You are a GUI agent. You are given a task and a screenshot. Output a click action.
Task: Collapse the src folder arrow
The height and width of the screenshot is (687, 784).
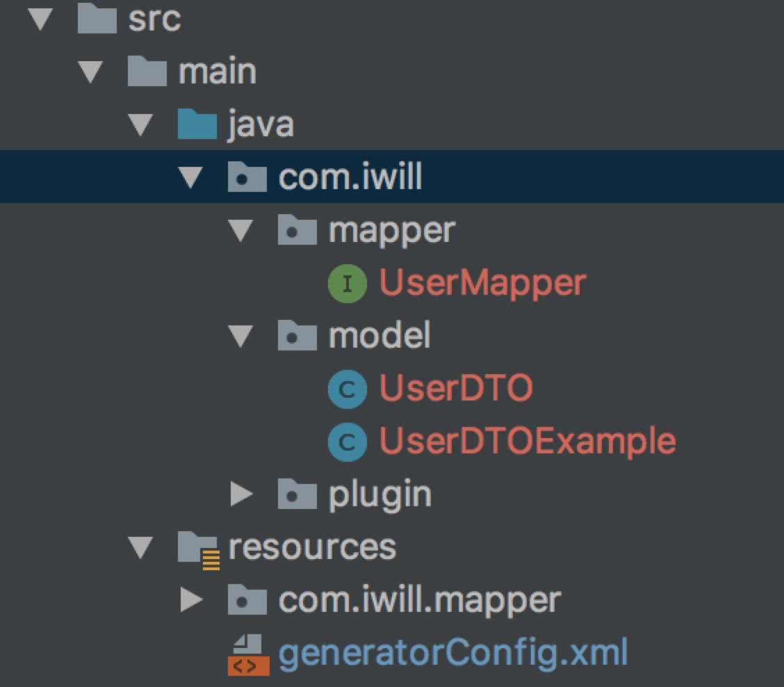pos(41,19)
